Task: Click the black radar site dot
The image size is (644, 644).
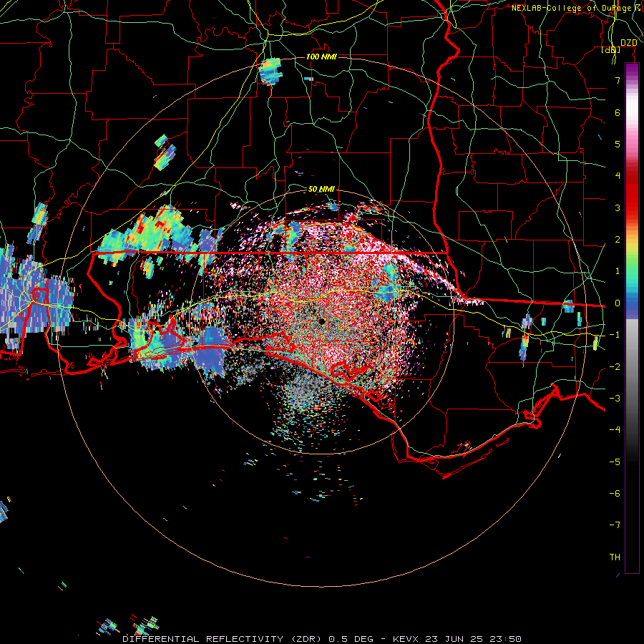Action: pyautogui.click(x=321, y=321)
